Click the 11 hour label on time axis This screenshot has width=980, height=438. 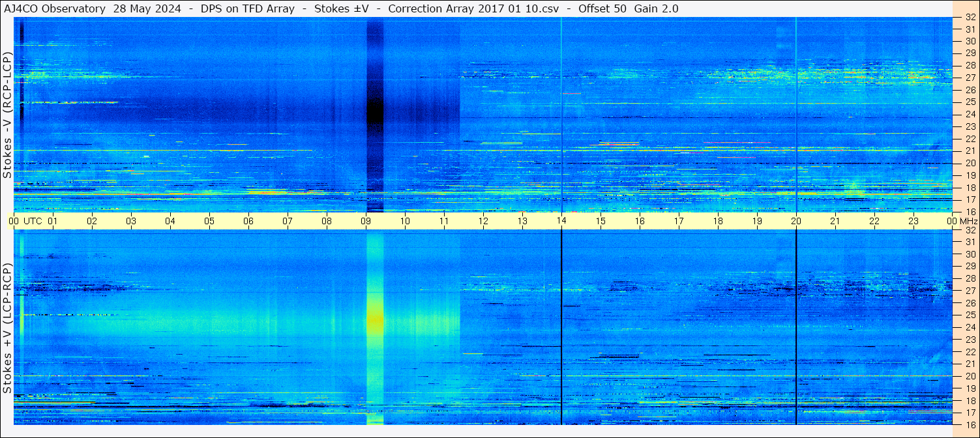[x=444, y=221]
